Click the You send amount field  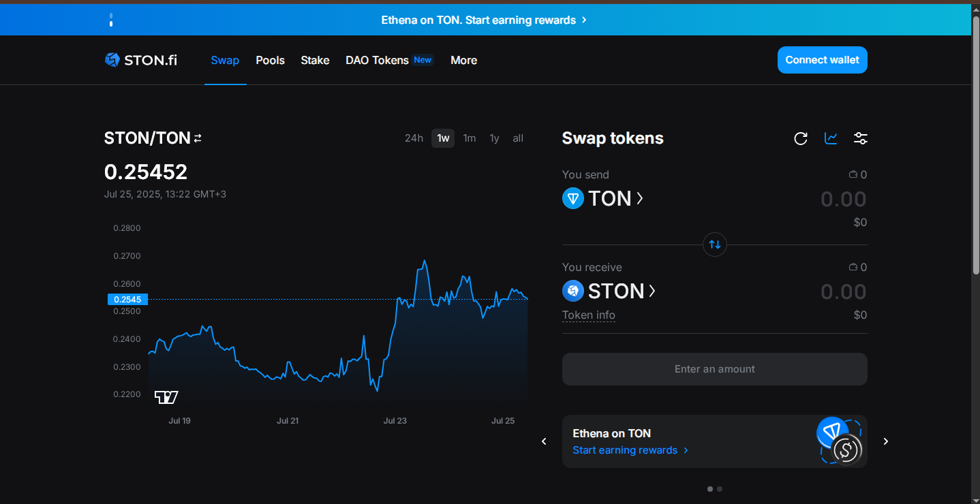[843, 199]
